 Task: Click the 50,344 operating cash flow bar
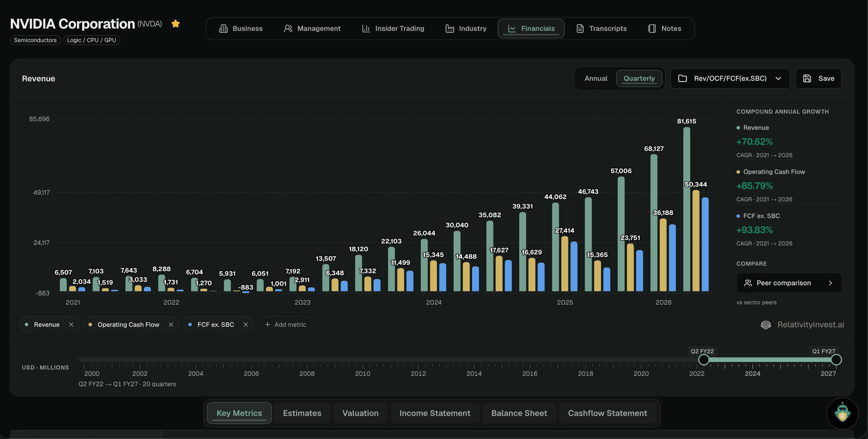point(696,241)
